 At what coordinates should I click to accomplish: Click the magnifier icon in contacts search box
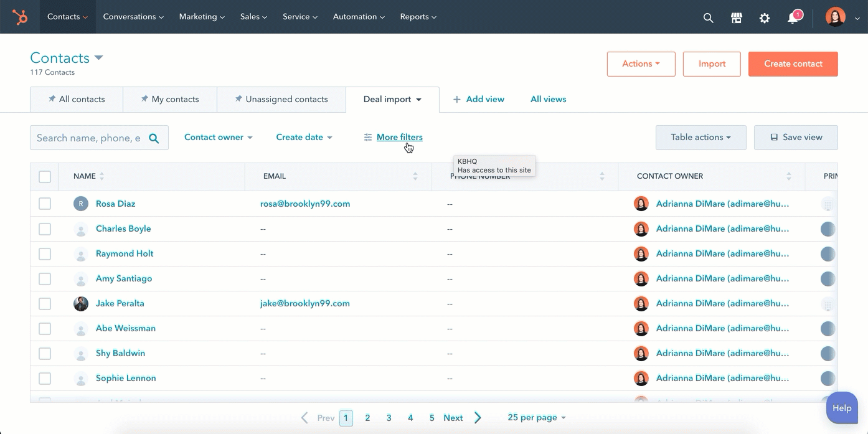154,138
